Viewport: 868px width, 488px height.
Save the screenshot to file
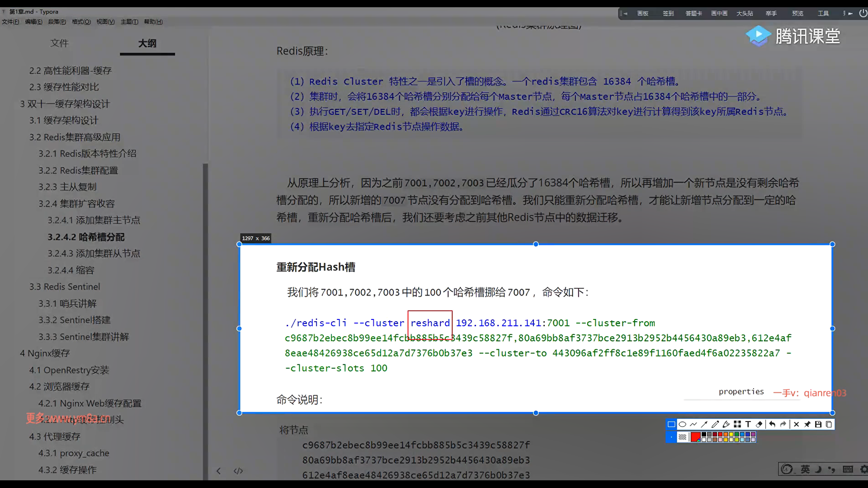coord(818,424)
